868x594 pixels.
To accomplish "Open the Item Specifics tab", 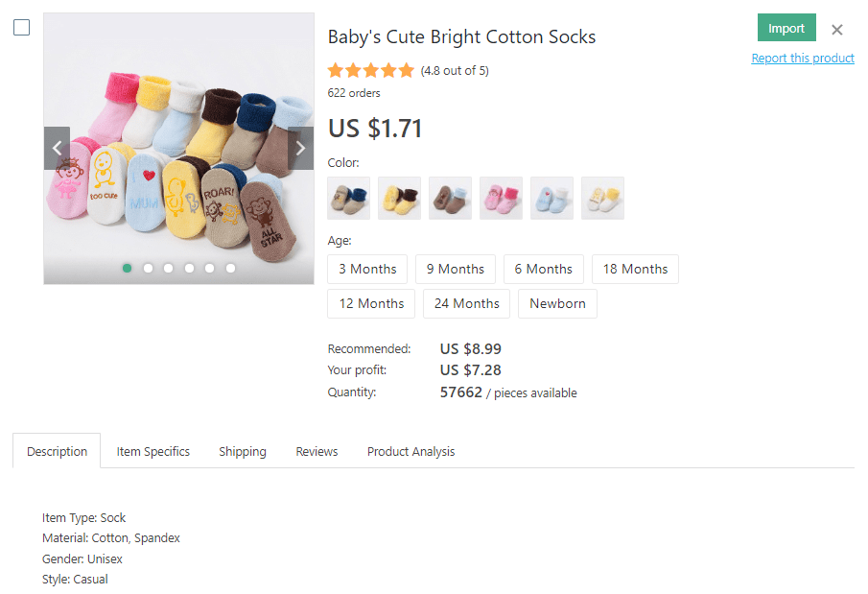I will (153, 452).
